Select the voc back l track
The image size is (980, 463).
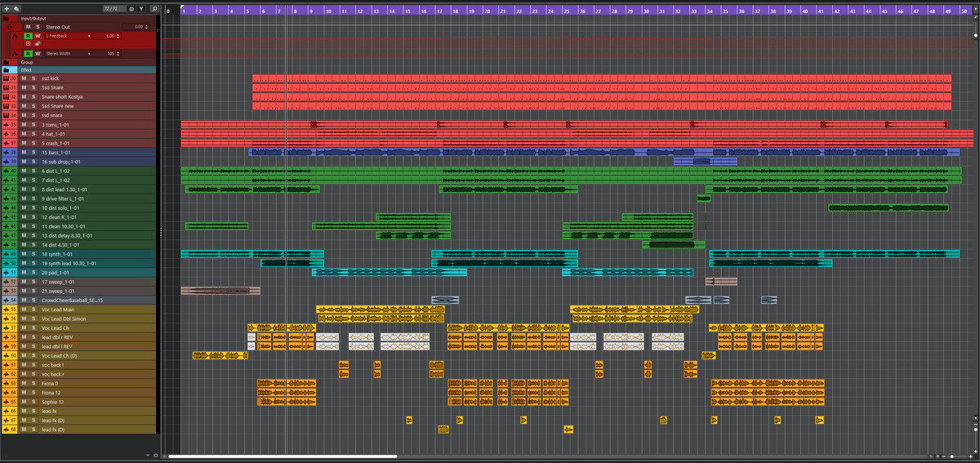[80, 365]
